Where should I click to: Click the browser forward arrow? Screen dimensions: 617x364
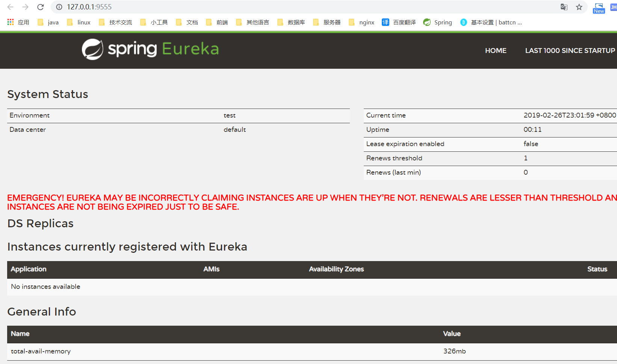click(x=25, y=7)
